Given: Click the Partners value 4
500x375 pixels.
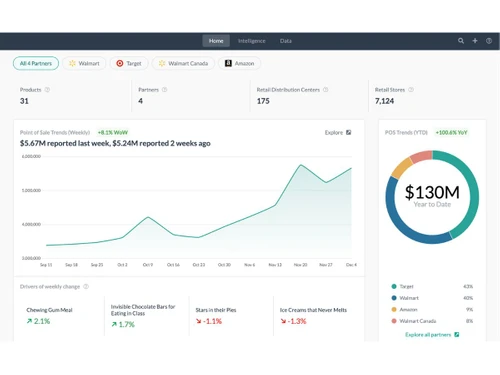Looking at the screenshot, I should 141,101.
